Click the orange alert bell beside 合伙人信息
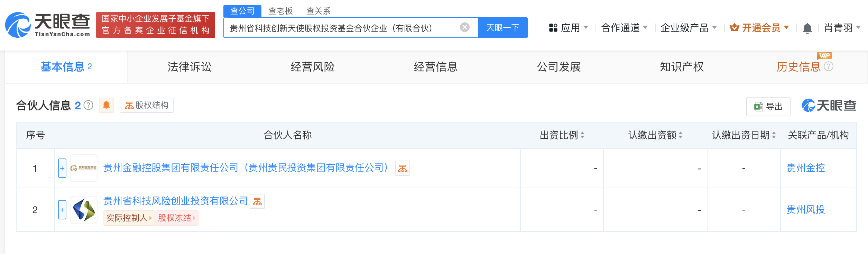 click(107, 105)
